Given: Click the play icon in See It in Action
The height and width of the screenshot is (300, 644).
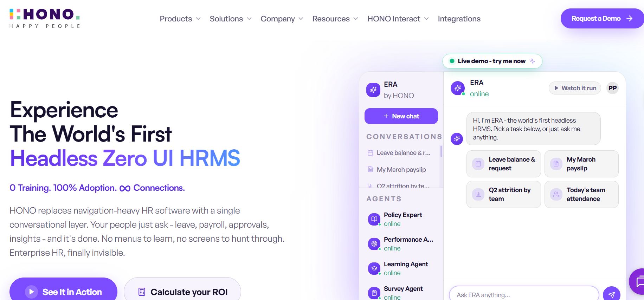Looking at the screenshot, I should [31, 292].
